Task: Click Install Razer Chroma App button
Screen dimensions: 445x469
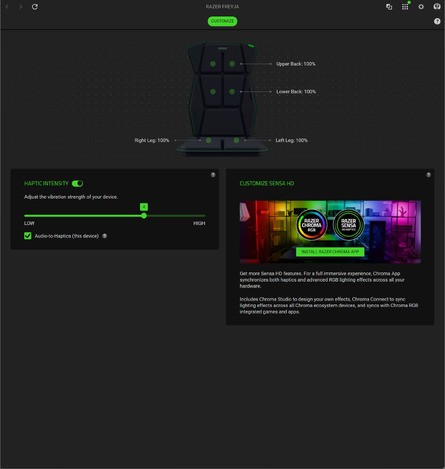Action: pyautogui.click(x=330, y=252)
